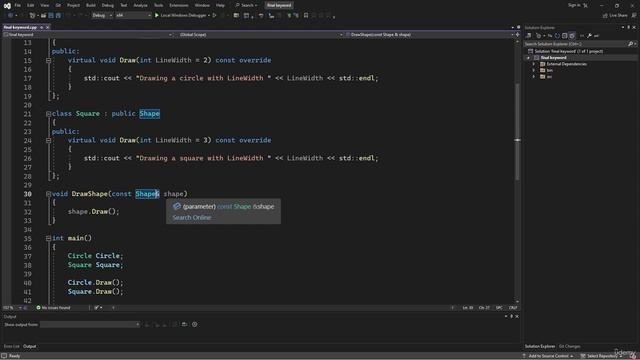This screenshot has width=640, height=360.
Task: Close the final keyword.cpp tab
Action: [47, 27]
